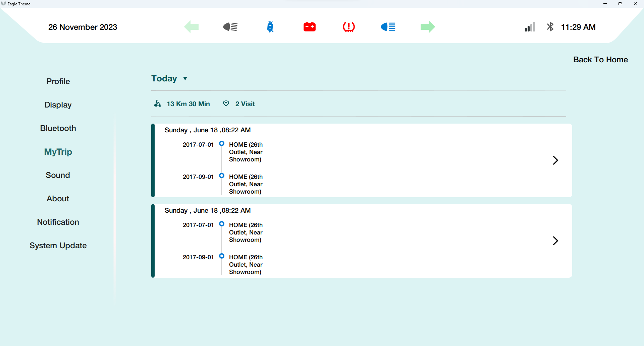This screenshot has height=346, width=644.
Task: Click the blue scooter side-stand icon
Action: pyautogui.click(x=270, y=27)
